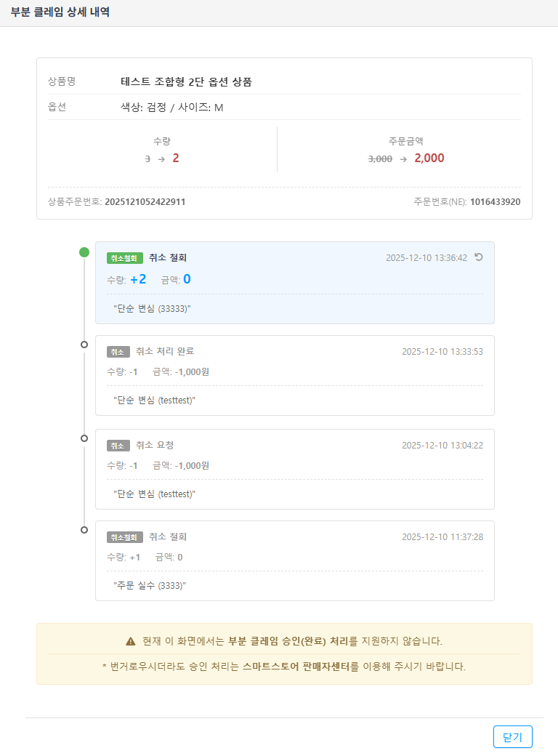Click the 2025-12-10 13:04:22 timestamp
Screen dimensions: 558x756
pyautogui.click(x=442, y=445)
